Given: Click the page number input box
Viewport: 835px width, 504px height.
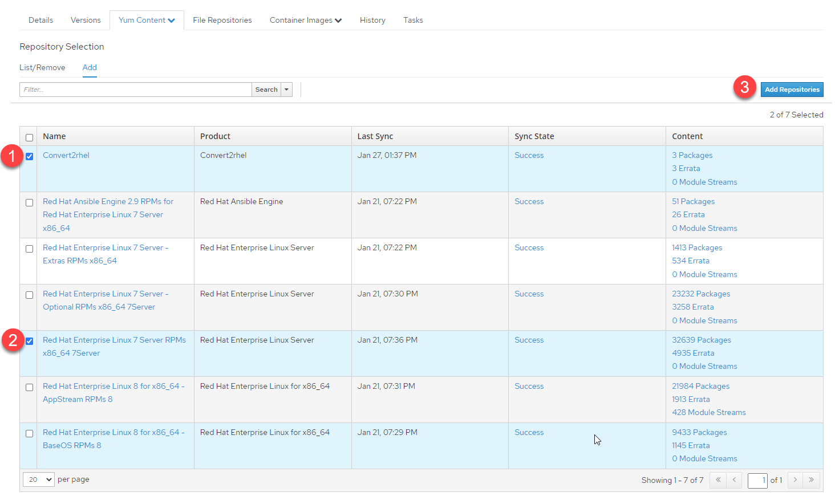Looking at the screenshot, I should [757, 481].
